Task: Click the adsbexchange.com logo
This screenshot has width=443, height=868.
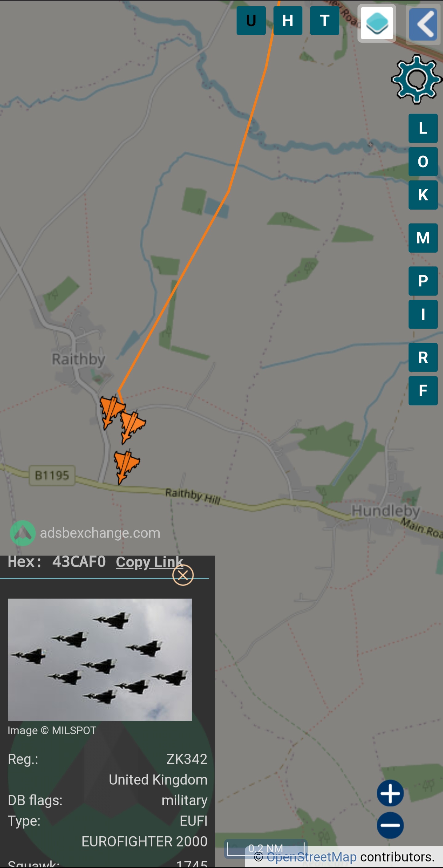Action: click(x=85, y=533)
